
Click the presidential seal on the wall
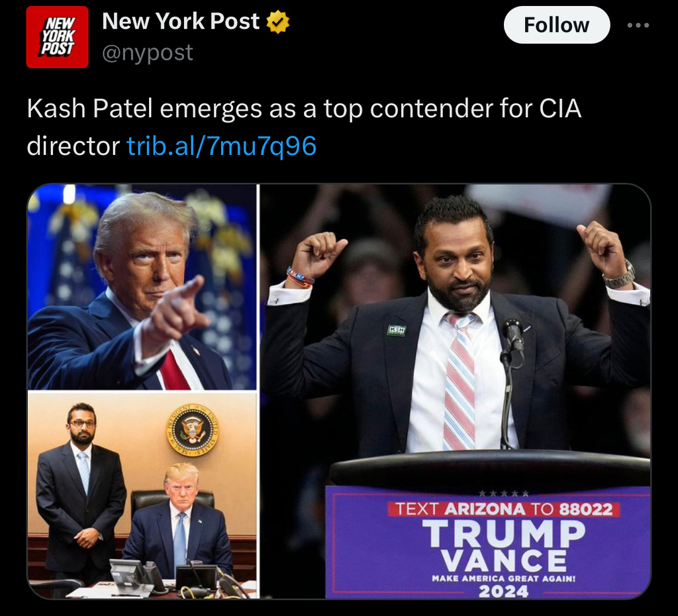[193, 431]
